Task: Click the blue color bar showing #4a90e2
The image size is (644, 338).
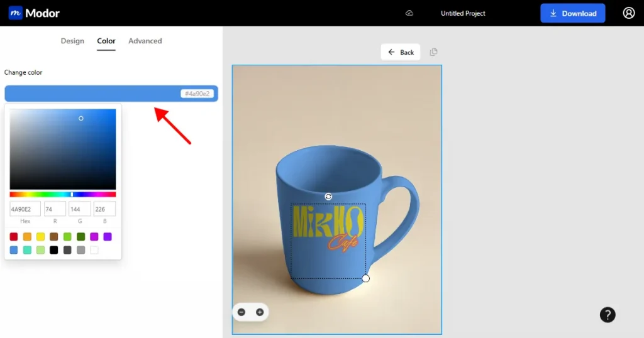Action: pos(111,94)
